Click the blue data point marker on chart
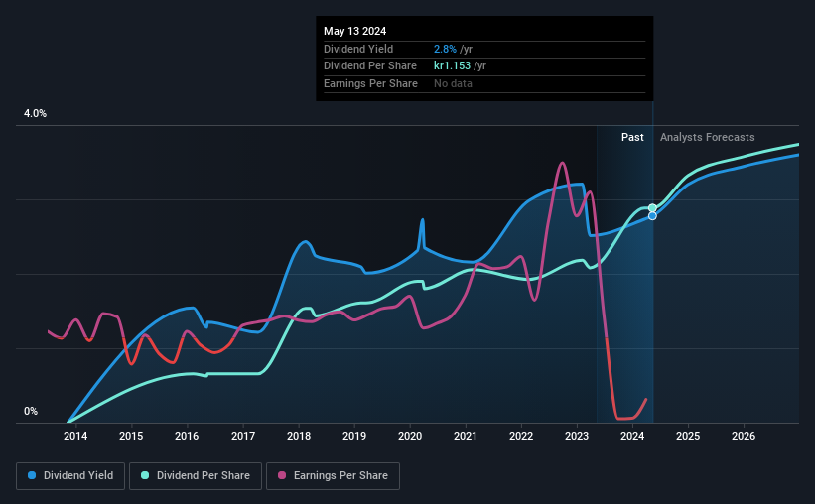The width and height of the screenshot is (815, 504). (652, 216)
